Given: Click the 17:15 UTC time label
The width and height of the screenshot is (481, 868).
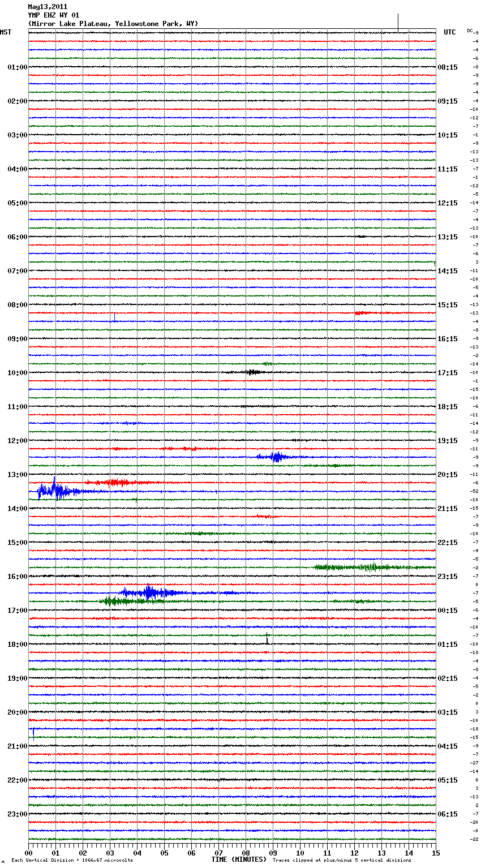Looking at the screenshot, I should [448, 373].
